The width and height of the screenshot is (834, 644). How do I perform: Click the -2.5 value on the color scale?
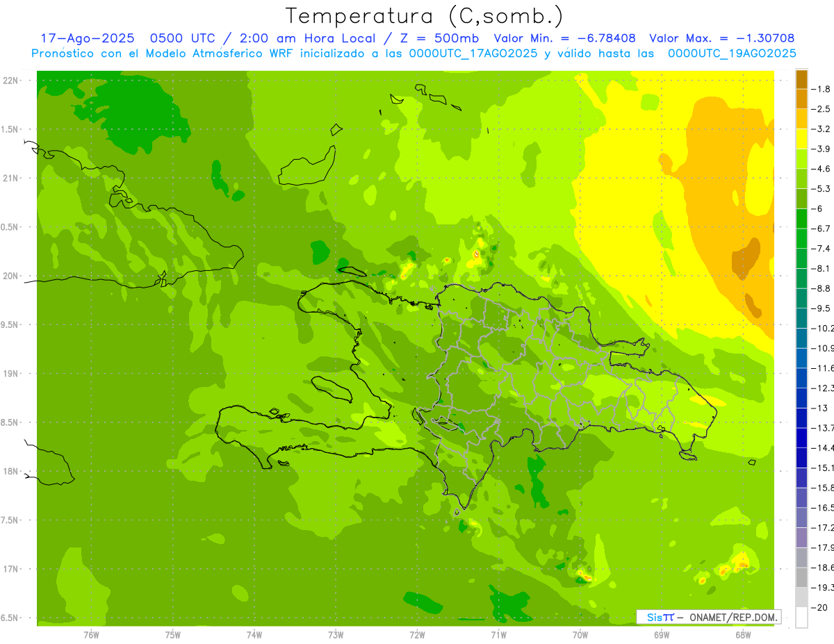tap(822, 109)
